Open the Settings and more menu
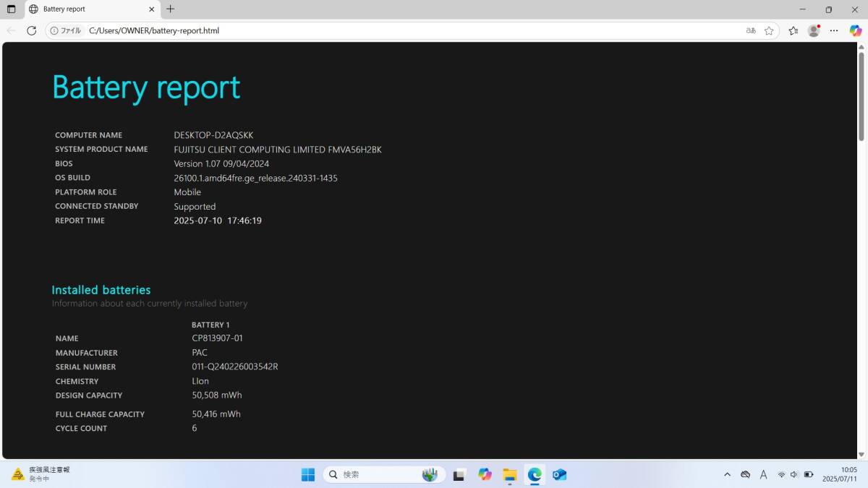The image size is (868, 488). coord(833,30)
